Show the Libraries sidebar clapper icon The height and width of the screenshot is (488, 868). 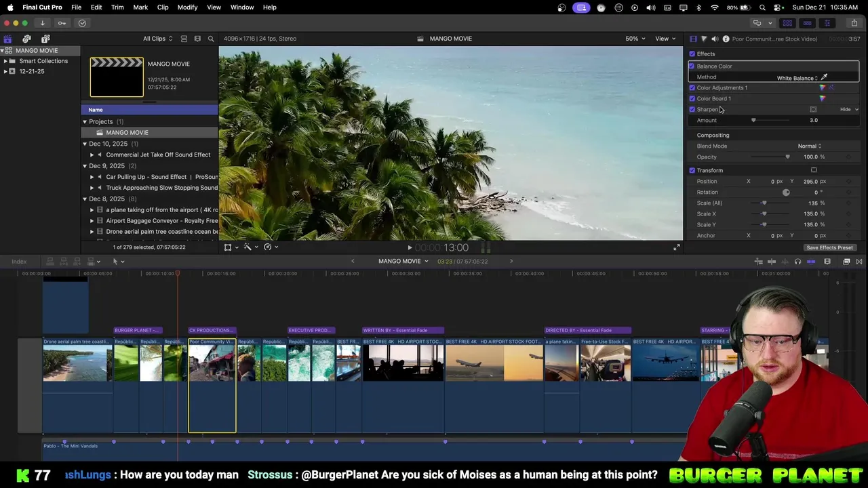[x=7, y=39]
